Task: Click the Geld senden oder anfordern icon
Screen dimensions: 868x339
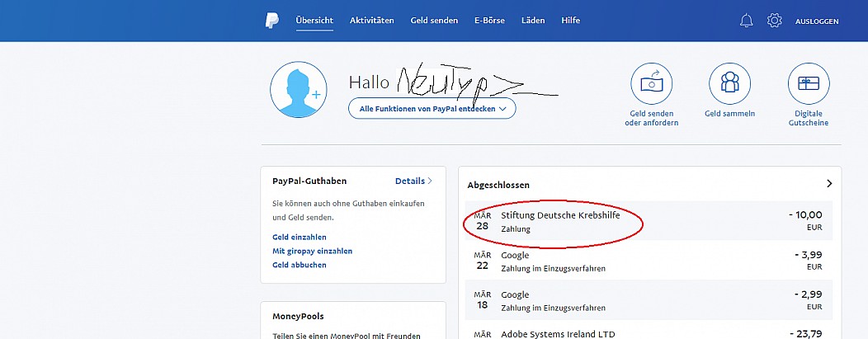Action: click(652, 83)
